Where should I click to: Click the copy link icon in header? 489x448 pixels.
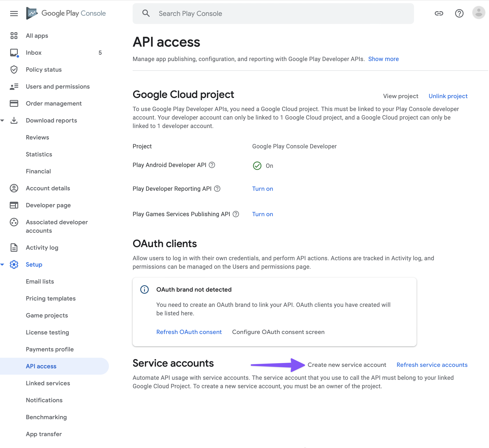pyautogui.click(x=439, y=13)
